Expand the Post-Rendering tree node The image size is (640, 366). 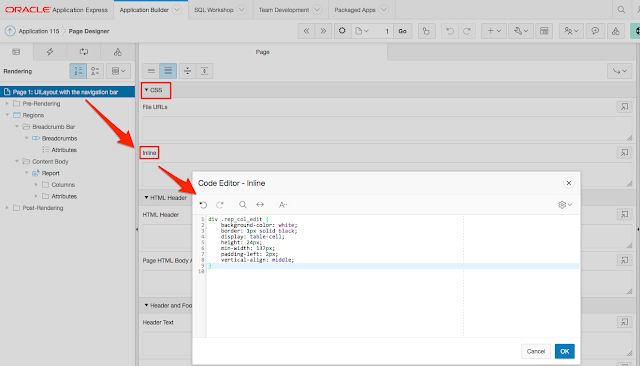click(x=7, y=208)
